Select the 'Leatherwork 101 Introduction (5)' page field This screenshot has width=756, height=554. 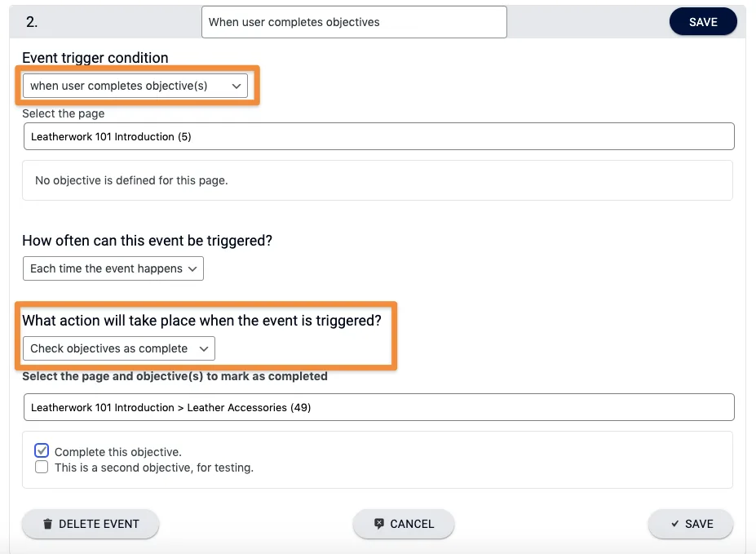(x=378, y=136)
